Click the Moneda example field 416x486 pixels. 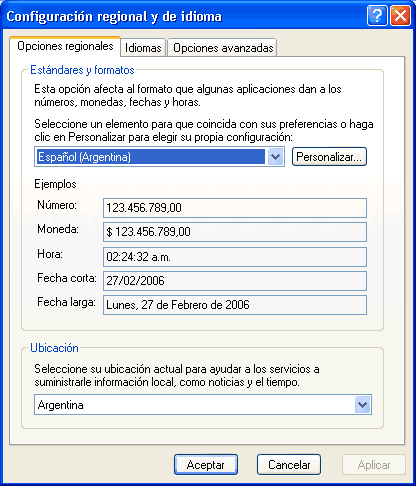pos(235,232)
